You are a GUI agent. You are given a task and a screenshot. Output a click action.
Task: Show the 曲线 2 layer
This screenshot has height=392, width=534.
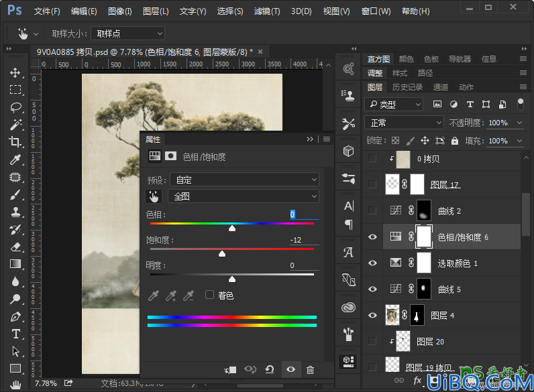pyautogui.click(x=372, y=210)
